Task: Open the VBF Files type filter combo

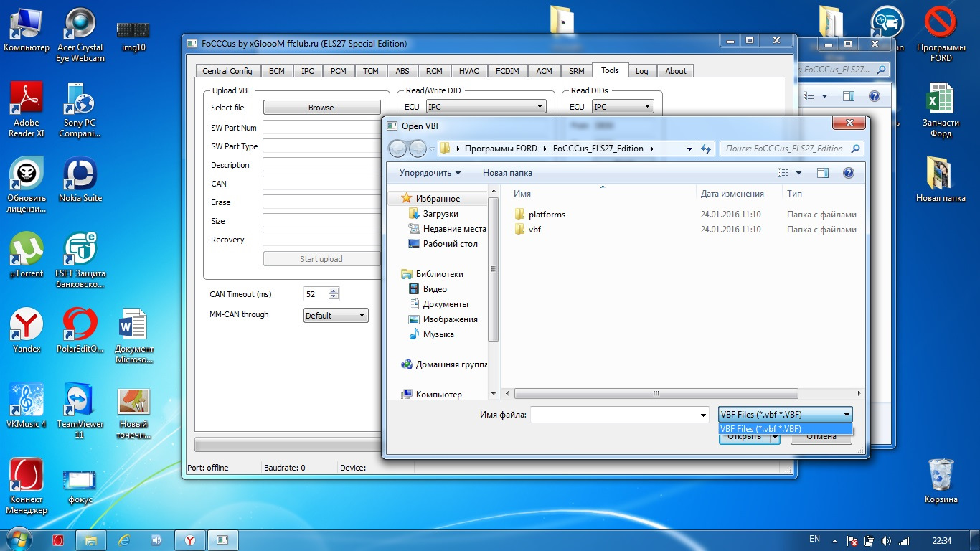Action: click(786, 415)
